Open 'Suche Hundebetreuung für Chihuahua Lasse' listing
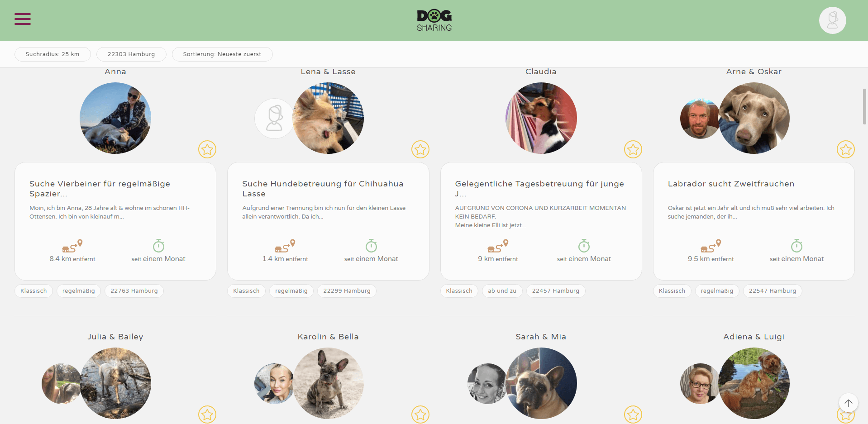Image resolution: width=868 pixels, height=424 pixels. point(323,189)
